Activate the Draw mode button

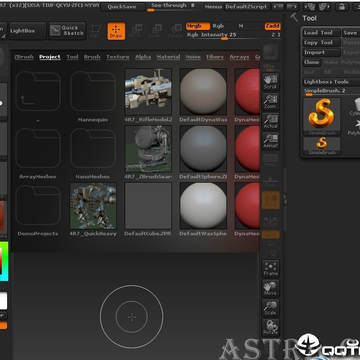click(116, 31)
